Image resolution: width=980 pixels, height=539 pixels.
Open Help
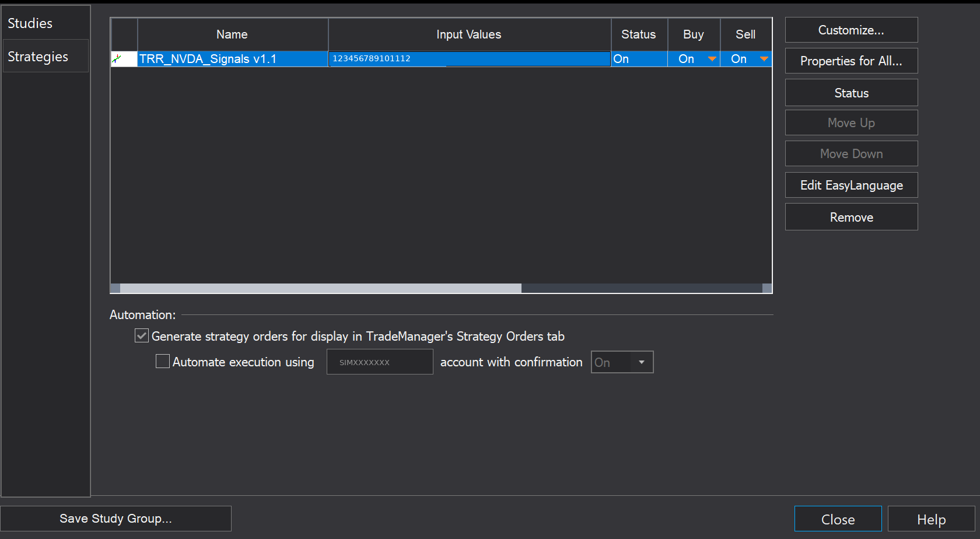click(932, 519)
